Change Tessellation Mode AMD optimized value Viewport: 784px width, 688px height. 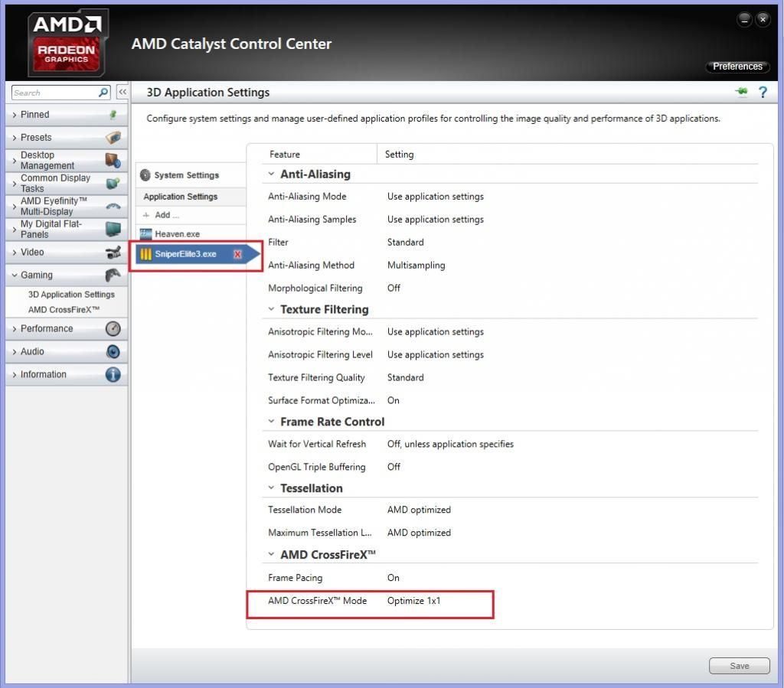click(x=419, y=510)
